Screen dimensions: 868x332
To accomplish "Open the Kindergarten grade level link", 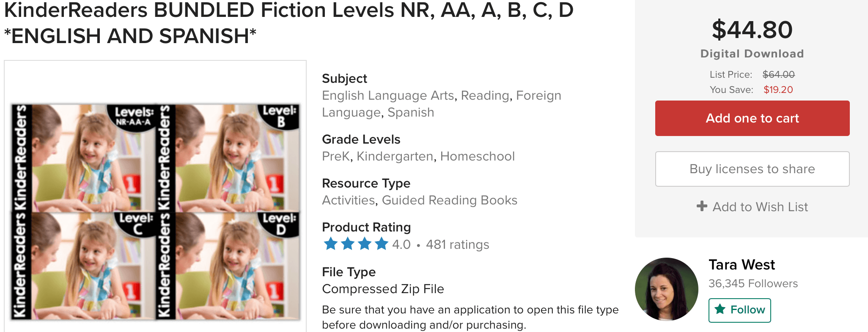I will pos(395,156).
